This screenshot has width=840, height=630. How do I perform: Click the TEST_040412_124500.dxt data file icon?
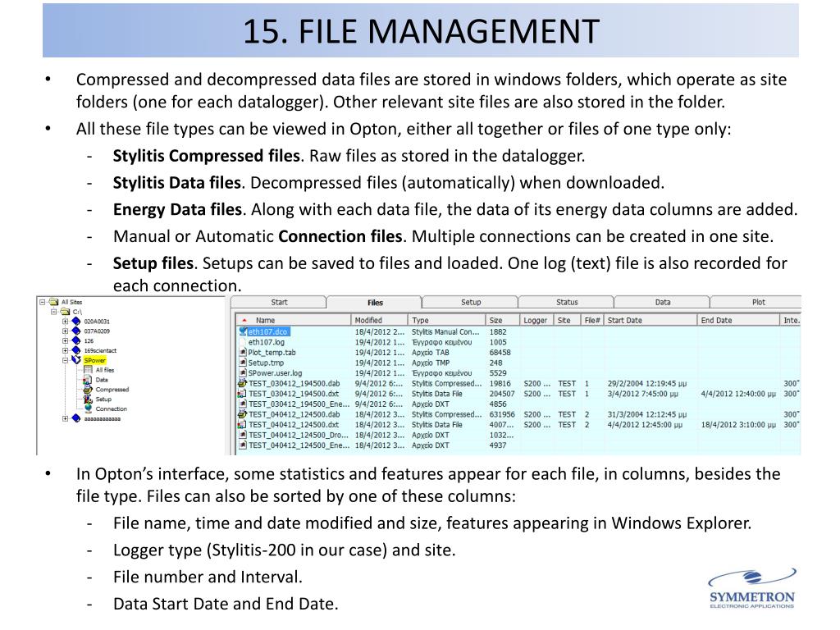(x=243, y=425)
